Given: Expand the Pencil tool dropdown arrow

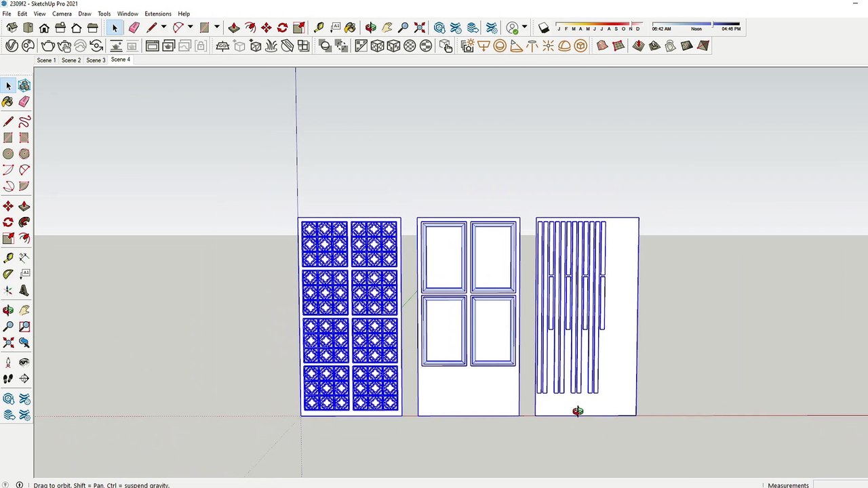Looking at the screenshot, I should tap(163, 28).
